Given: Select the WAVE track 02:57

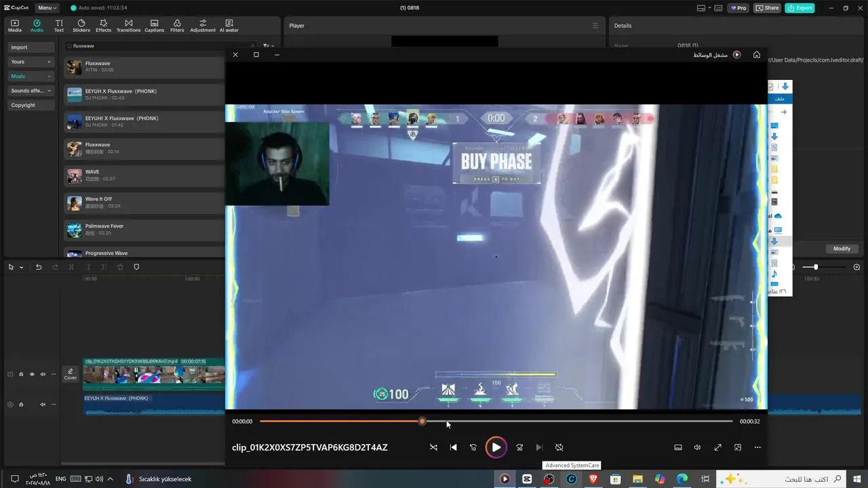Looking at the screenshot, I should pyautogui.click(x=144, y=176).
